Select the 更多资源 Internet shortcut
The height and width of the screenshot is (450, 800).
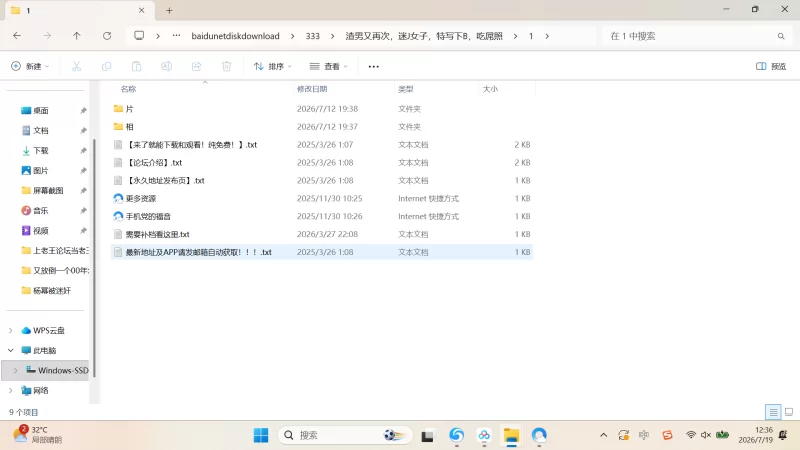tap(140, 198)
